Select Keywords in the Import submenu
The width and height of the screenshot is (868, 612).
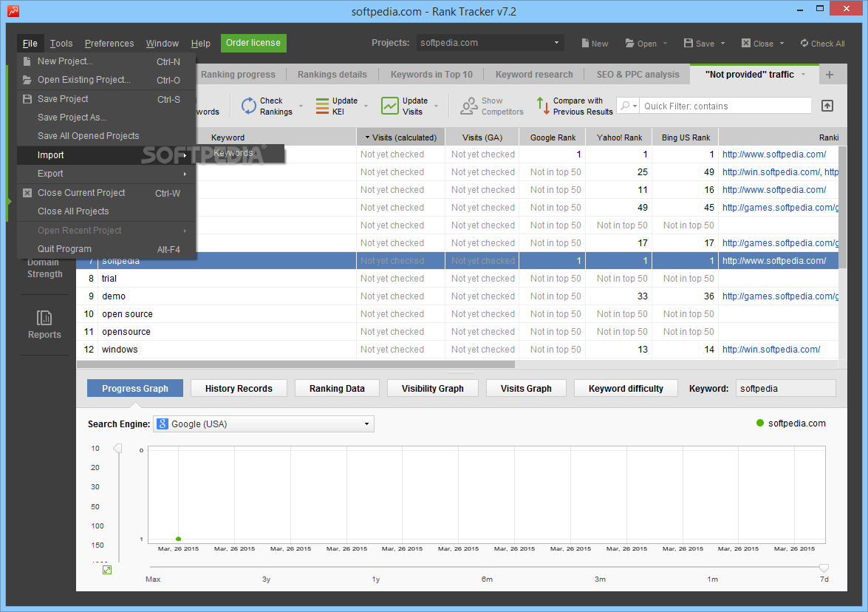[x=241, y=154]
